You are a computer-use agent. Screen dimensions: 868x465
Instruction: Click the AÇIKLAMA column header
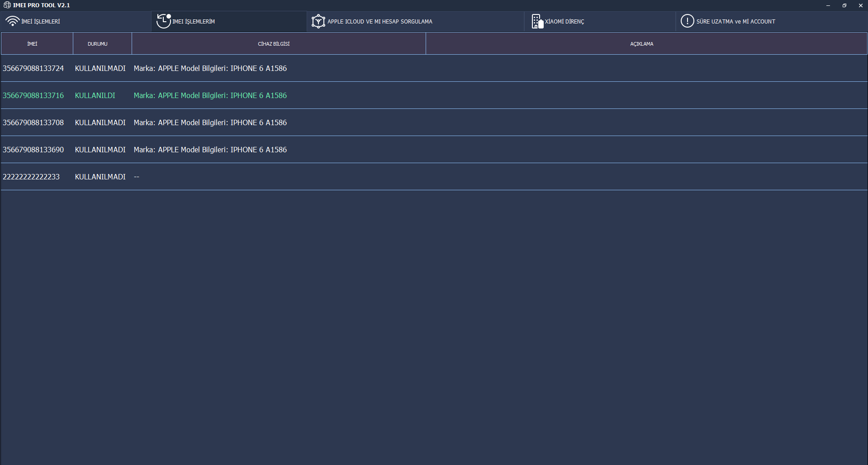[x=646, y=44]
